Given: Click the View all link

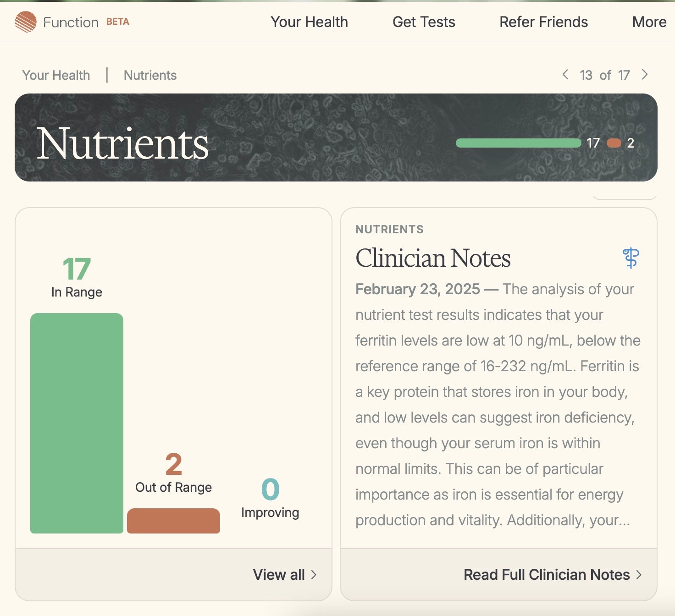Looking at the screenshot, I should point(279,574).
